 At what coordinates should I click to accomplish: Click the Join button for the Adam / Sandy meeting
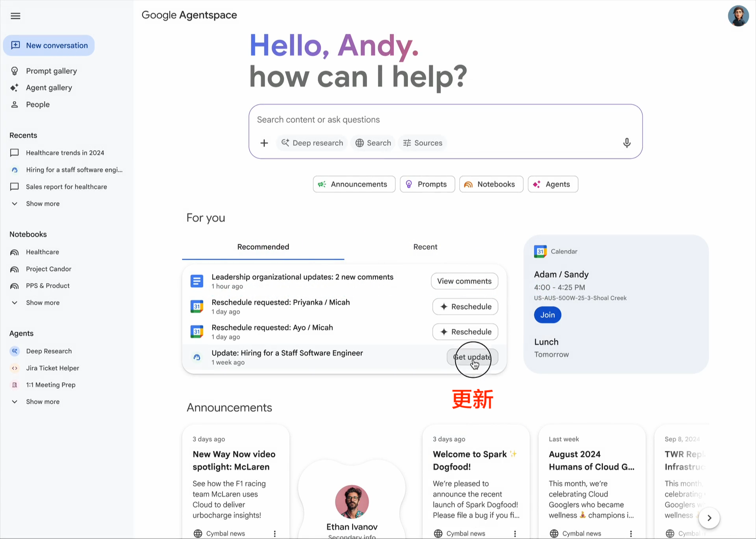(547, 315)
